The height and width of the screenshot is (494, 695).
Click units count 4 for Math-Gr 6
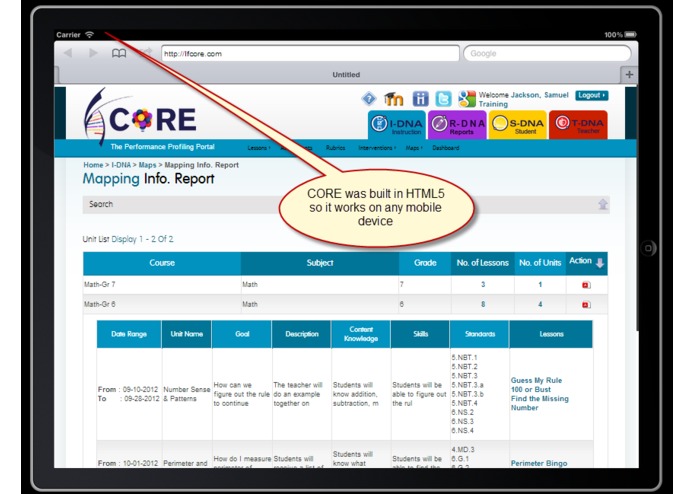coord(540,304)
